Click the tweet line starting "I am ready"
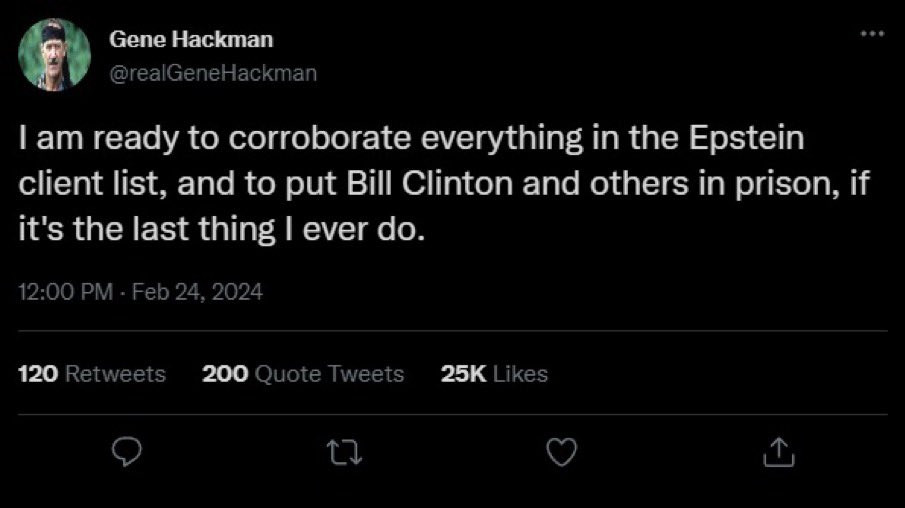The width and height of the screenshot is (905, 508). coord(412,140)
